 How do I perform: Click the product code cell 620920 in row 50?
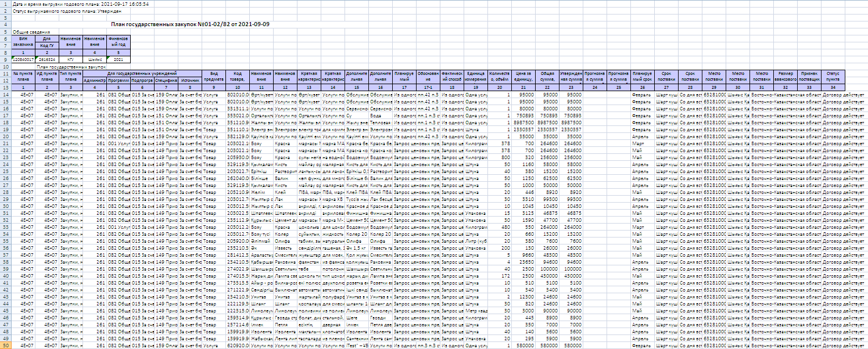pyautogui.click(x=237, y=346)
